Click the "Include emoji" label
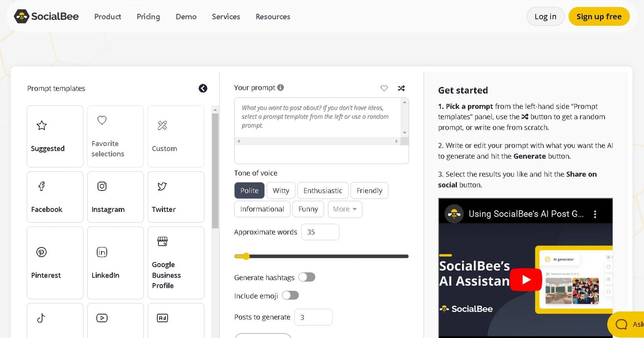Image resolution: width=644 pixels, height=338 pixels. coord(256,296)
